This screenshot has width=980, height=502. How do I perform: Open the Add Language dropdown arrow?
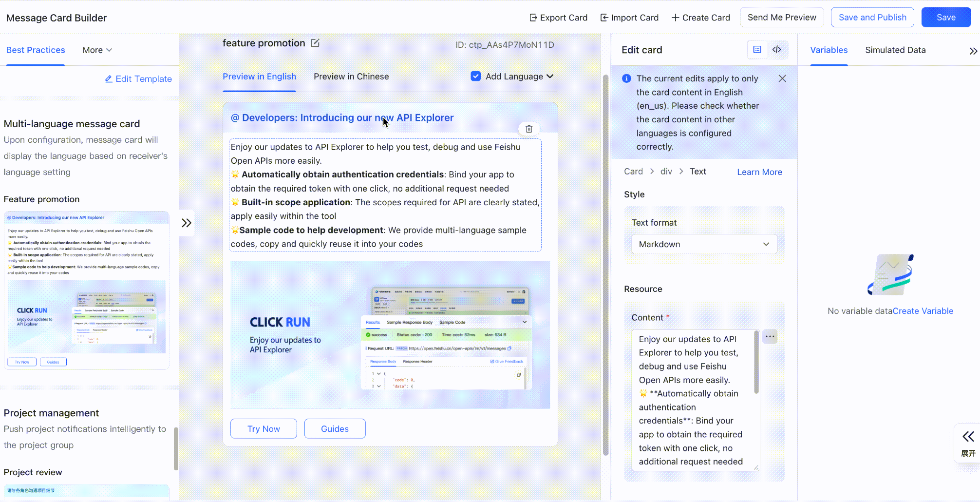(x=550, y=77)
